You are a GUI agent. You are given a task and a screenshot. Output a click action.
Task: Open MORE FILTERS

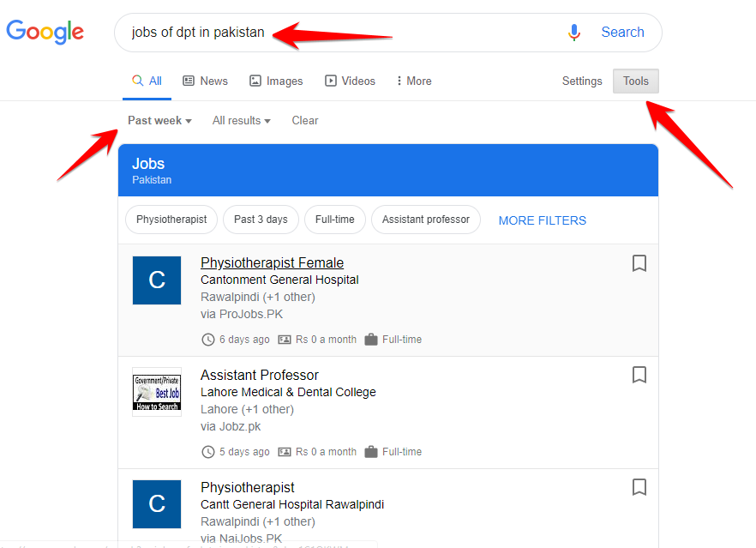click(543, 220)
